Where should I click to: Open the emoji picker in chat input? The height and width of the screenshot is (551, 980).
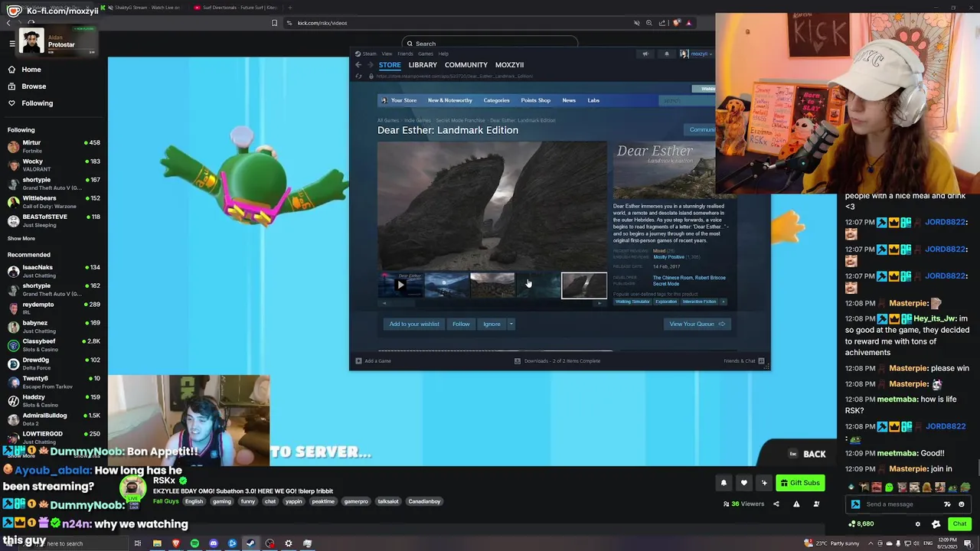[962, 504]
